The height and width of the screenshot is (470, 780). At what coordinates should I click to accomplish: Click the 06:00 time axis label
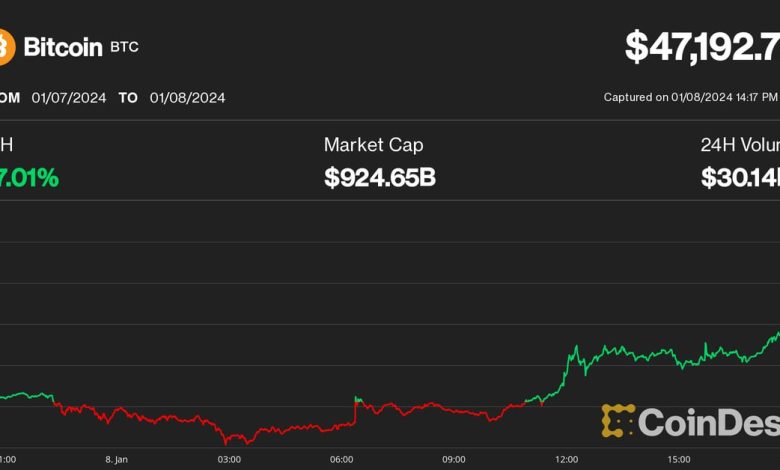coord(341,459)
